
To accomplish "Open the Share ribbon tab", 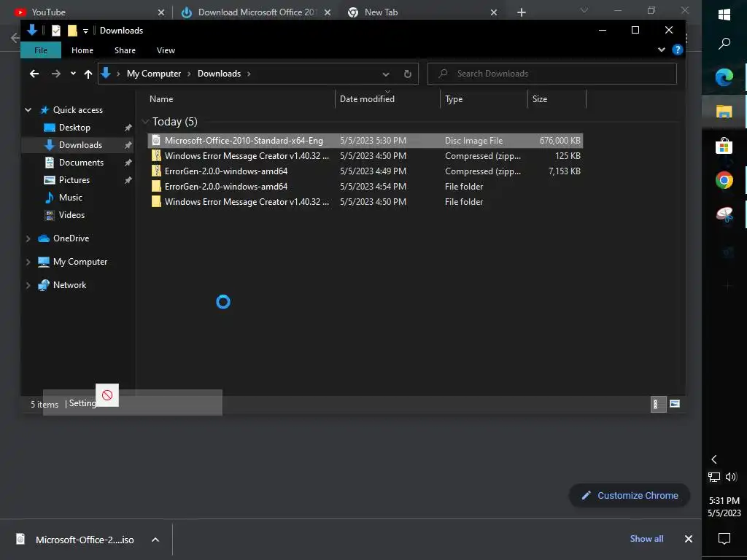I will (125, 50).
